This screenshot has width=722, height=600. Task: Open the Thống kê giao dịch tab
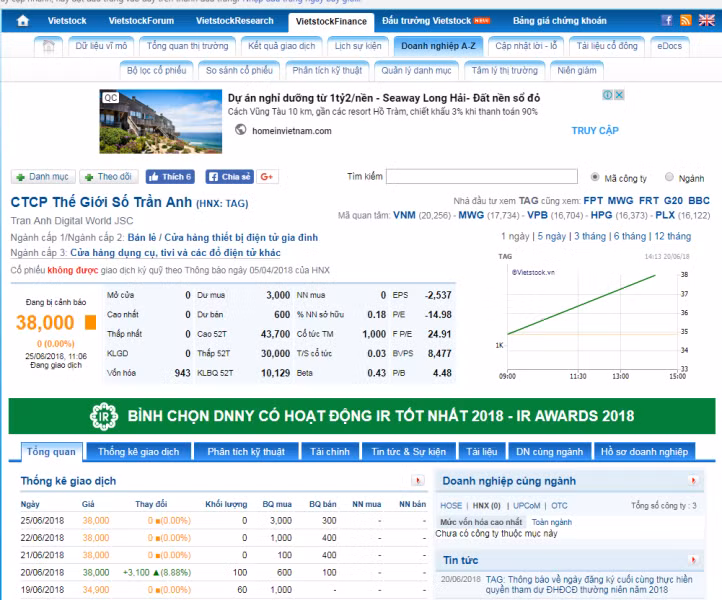click(x=139, y=452)
